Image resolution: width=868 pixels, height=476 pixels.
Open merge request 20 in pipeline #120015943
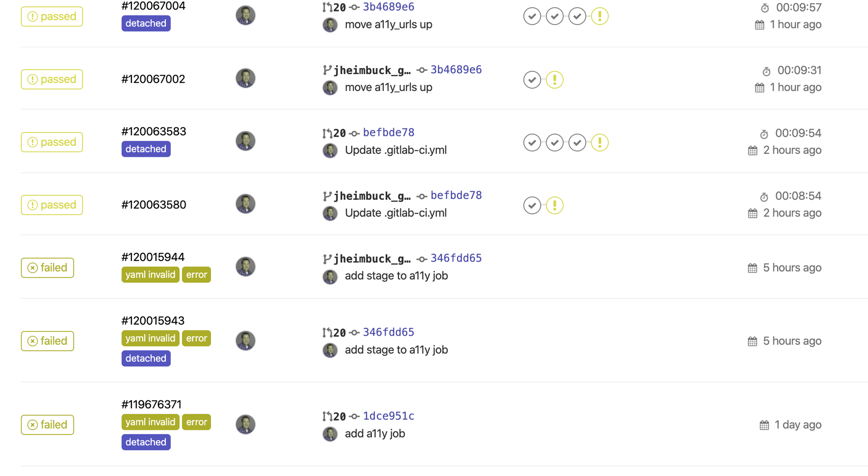point(339,333)
